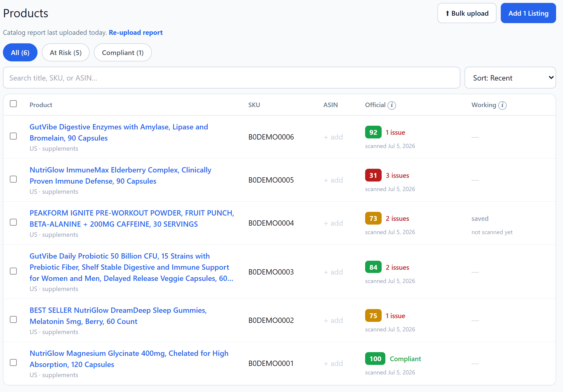563x392 pixels.
Task: Open the PEAKFORM IGNITE PRE-WORKOUT POWDER link
Action: (132, 218)
